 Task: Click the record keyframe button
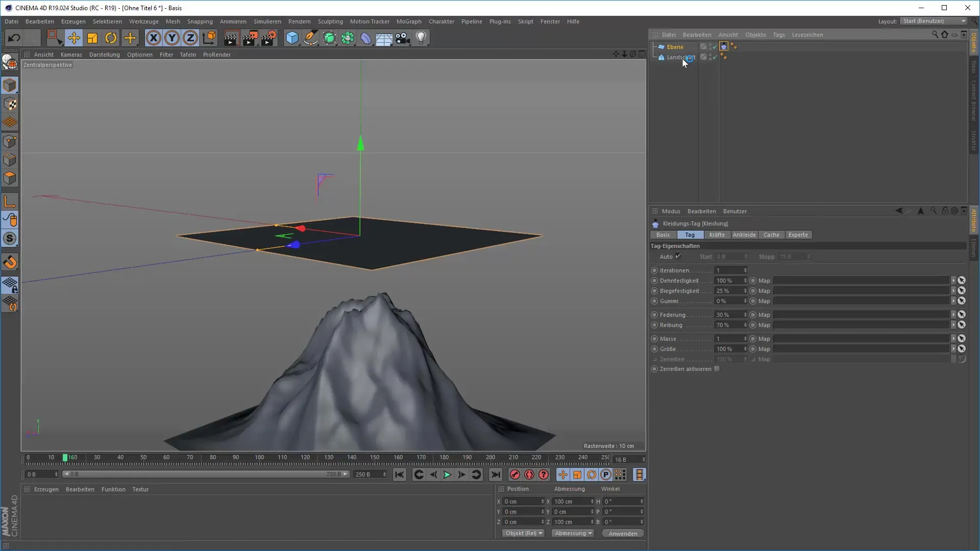(x=514, y=475)
